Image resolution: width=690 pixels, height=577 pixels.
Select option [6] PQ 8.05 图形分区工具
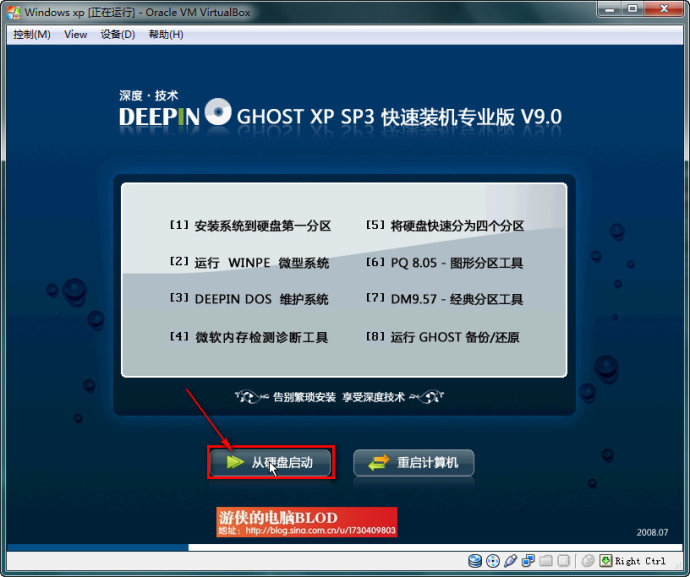[444, 263]
